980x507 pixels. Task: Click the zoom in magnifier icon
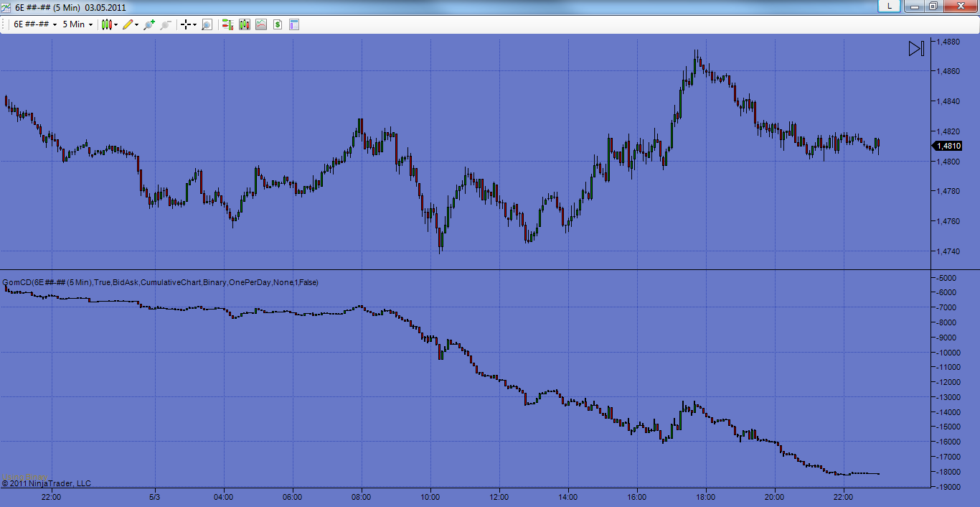[x=149, y=24]
